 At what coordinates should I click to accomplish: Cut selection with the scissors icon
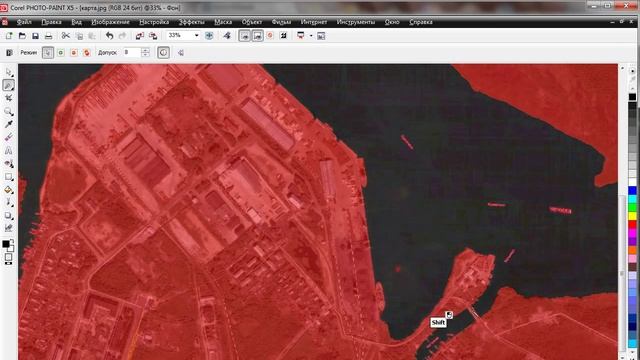66,36
